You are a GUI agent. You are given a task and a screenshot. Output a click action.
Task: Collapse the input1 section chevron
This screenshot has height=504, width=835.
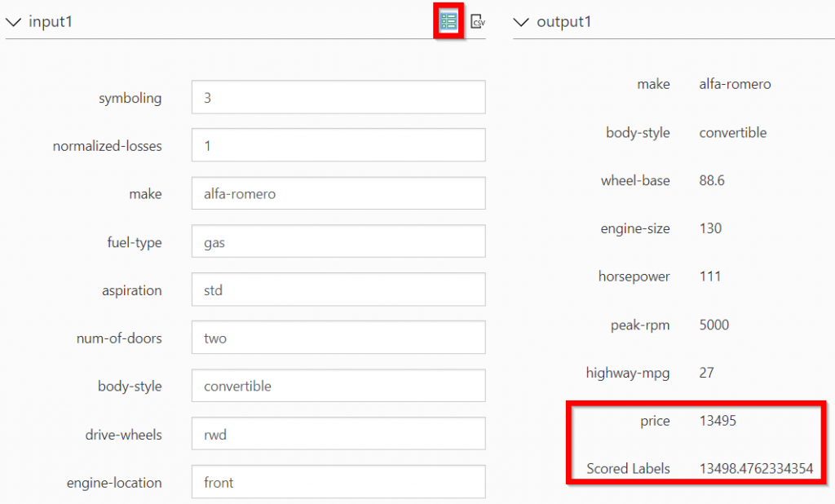point(13,22)
